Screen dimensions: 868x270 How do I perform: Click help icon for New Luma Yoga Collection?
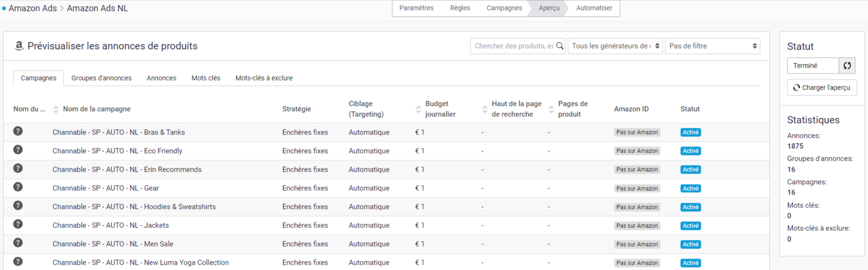point(18,261)
